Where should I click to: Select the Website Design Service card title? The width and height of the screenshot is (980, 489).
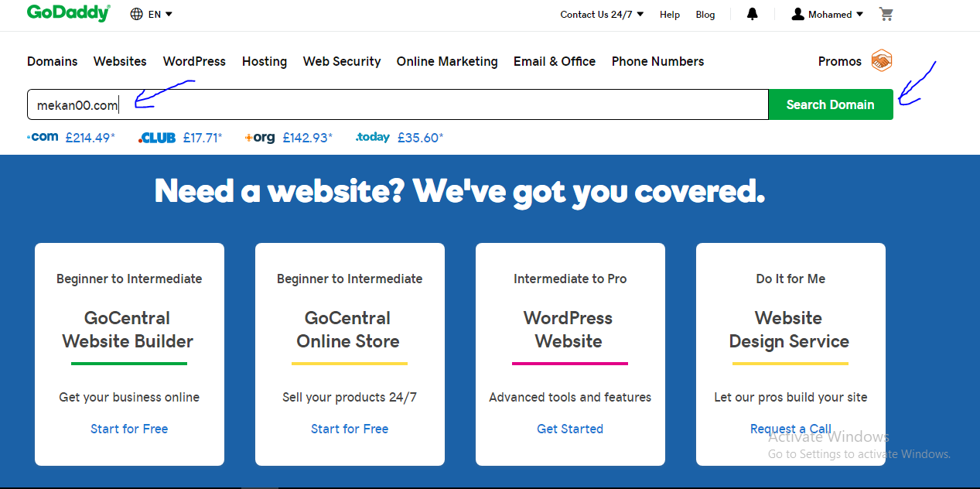tap(789, 330)
